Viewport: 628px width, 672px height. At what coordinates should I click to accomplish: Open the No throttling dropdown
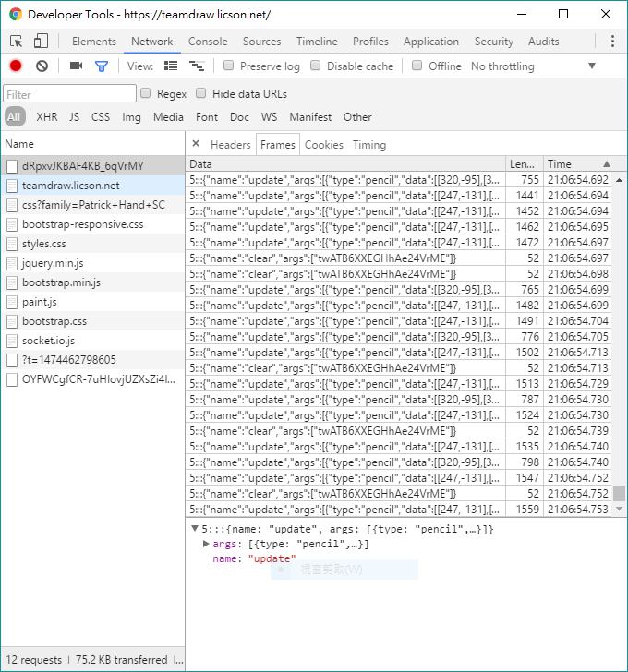coord(534,66)
